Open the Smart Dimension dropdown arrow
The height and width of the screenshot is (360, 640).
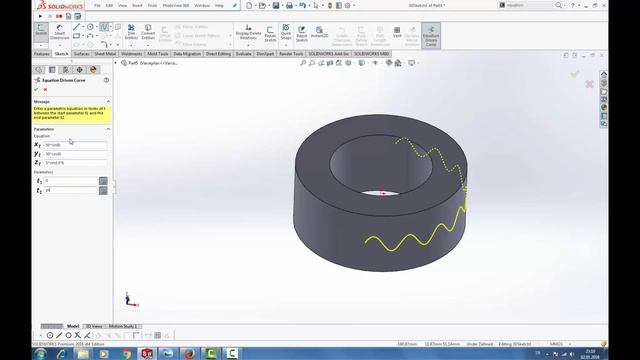tap(60, 45)
